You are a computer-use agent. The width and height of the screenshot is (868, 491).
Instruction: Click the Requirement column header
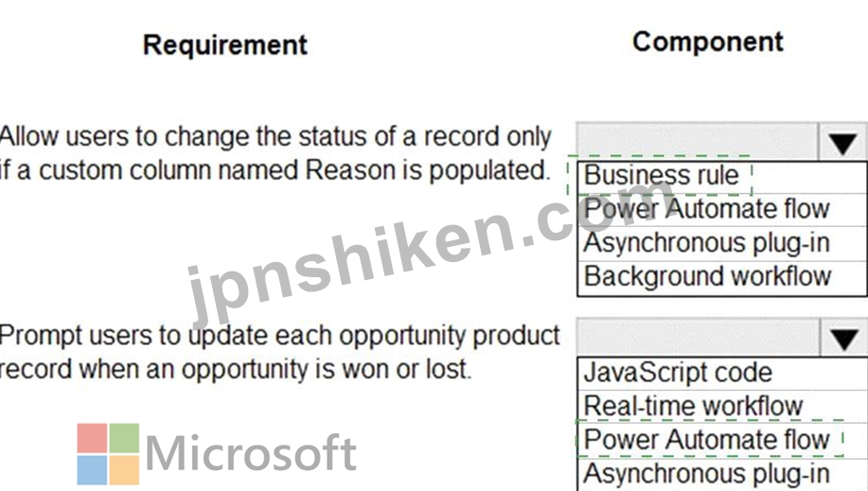[224, 44]
